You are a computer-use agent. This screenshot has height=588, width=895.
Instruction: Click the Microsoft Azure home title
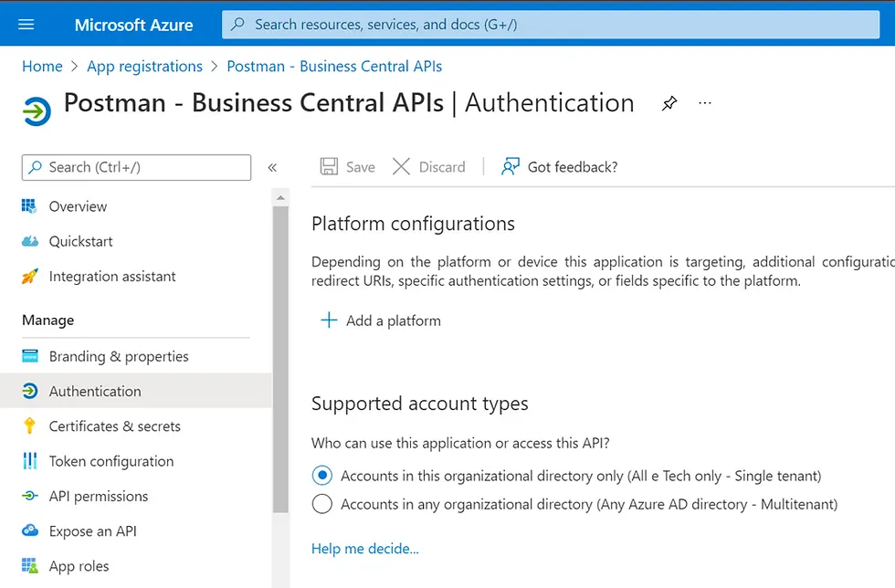[x=133, y=26]
